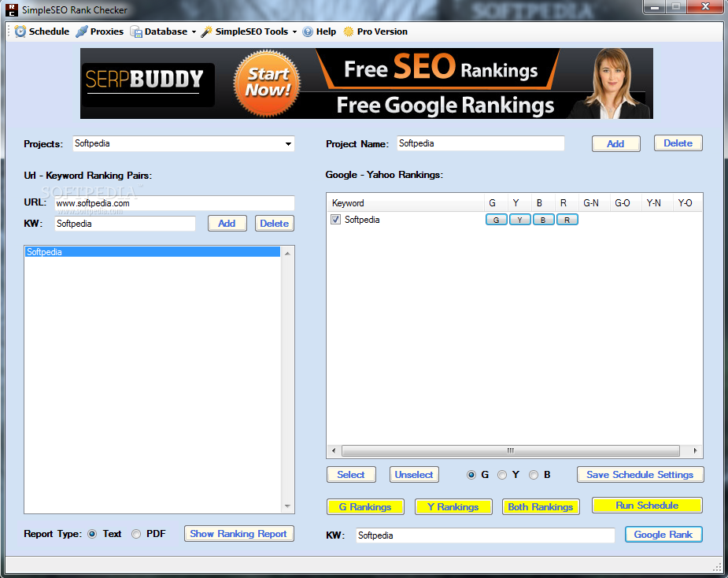The image size is (728, 578).
Task: Click the Select button
Action: pos(351,475)
